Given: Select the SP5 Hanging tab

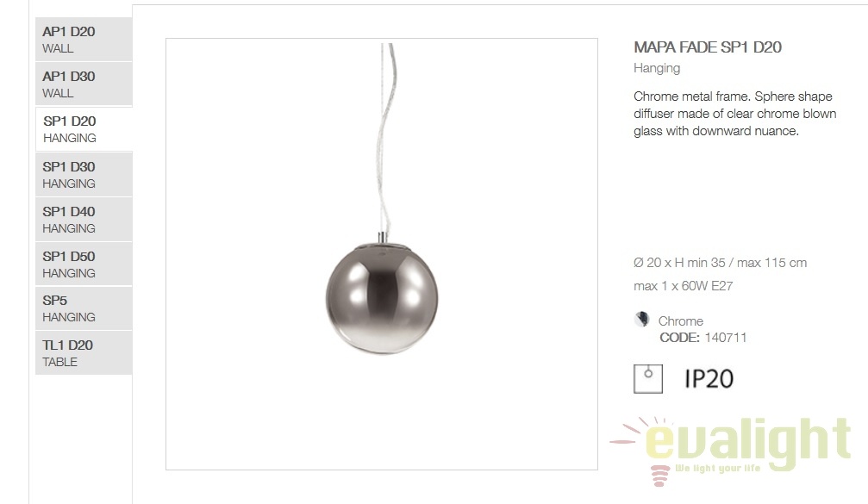Looking at the screenshot, I should point(84,308).
